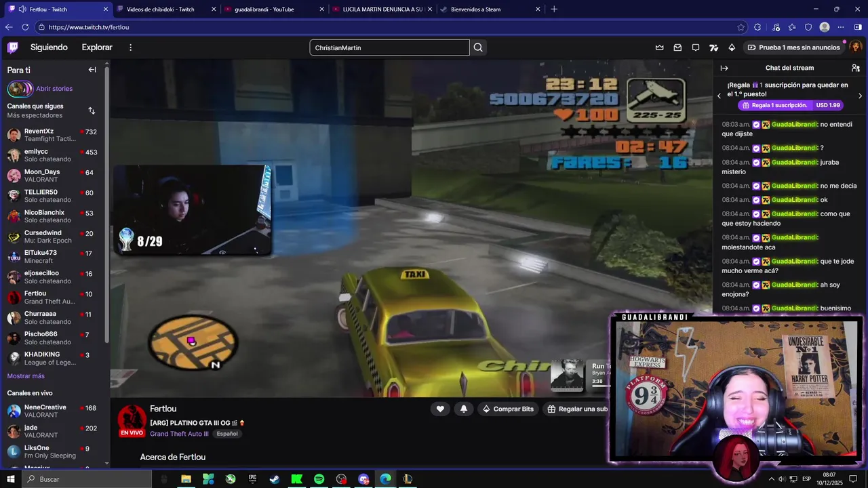
Task: Open Twitch home via the logo
Action: (13, 47)
